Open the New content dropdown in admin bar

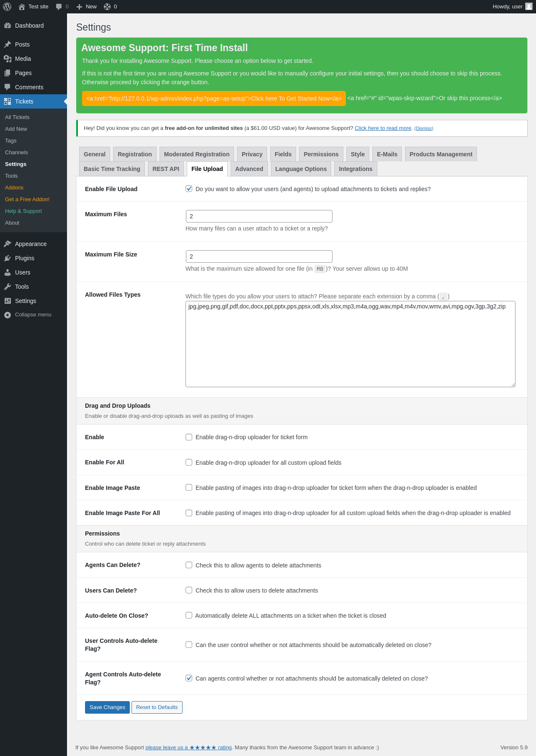click(x=87, y=7)
